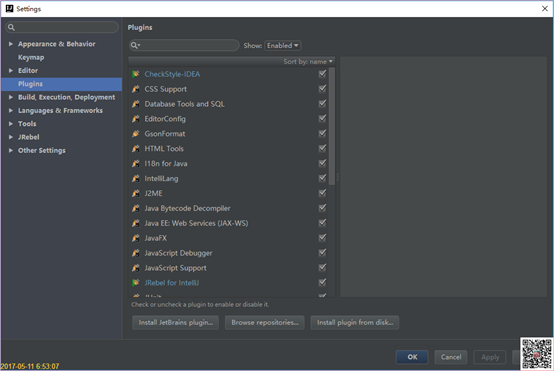
Task: Click the Cancel button
Action: tap(451, 357)
